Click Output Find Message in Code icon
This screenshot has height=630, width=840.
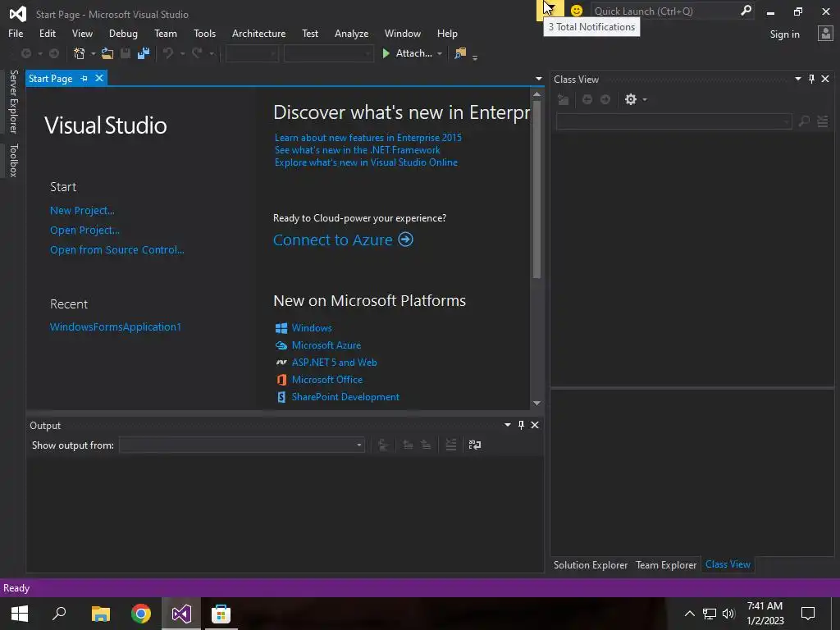tap(383, 445)
